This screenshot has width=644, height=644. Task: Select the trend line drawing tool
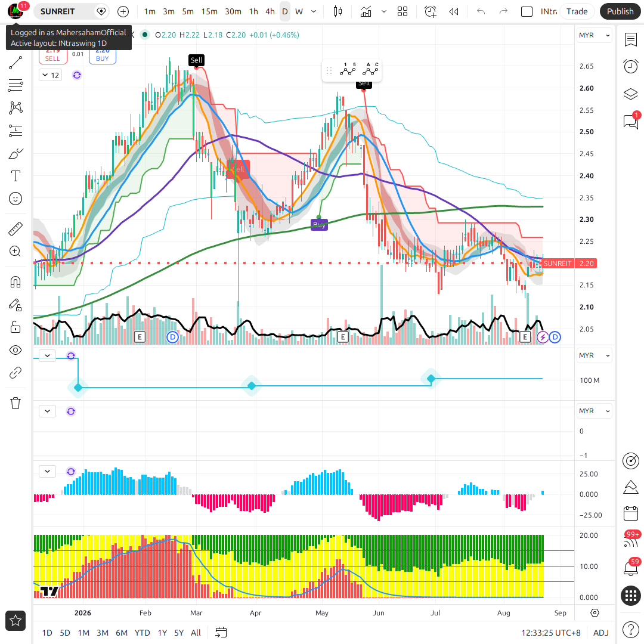tap(15, 63)
